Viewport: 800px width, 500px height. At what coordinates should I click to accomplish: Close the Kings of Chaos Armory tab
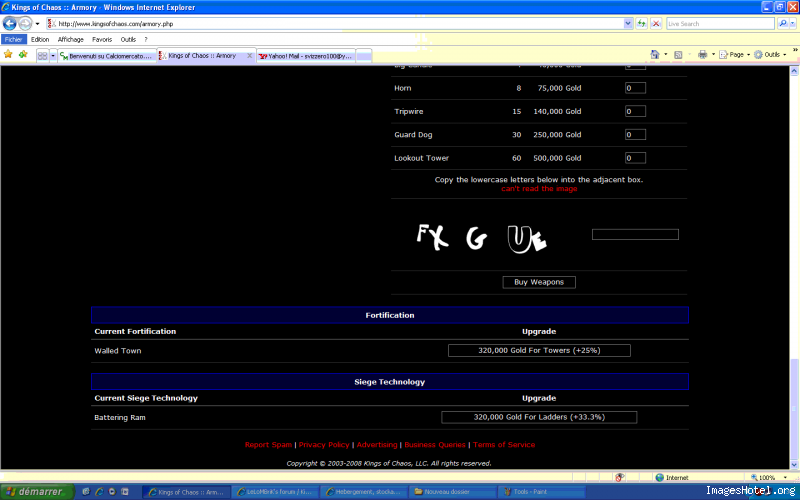point(249,56)
